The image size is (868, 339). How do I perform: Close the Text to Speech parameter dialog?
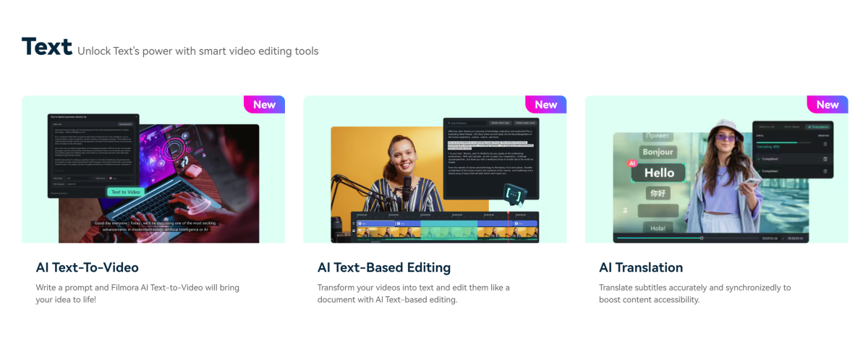136,116
